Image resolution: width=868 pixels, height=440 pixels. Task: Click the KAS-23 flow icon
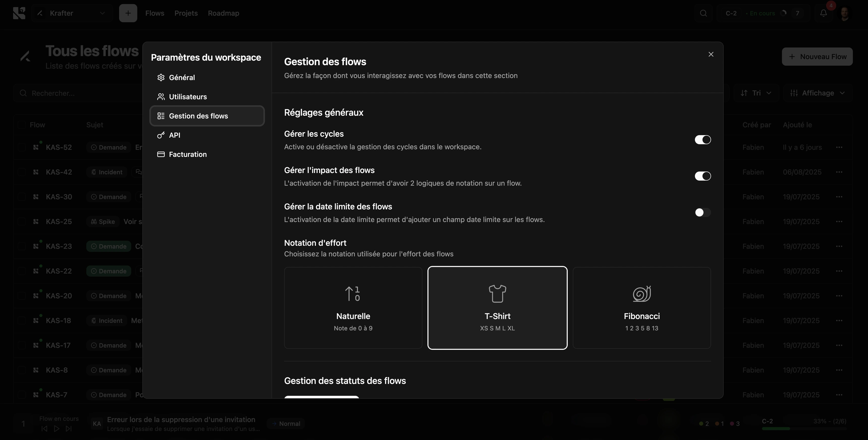(36, 246)
